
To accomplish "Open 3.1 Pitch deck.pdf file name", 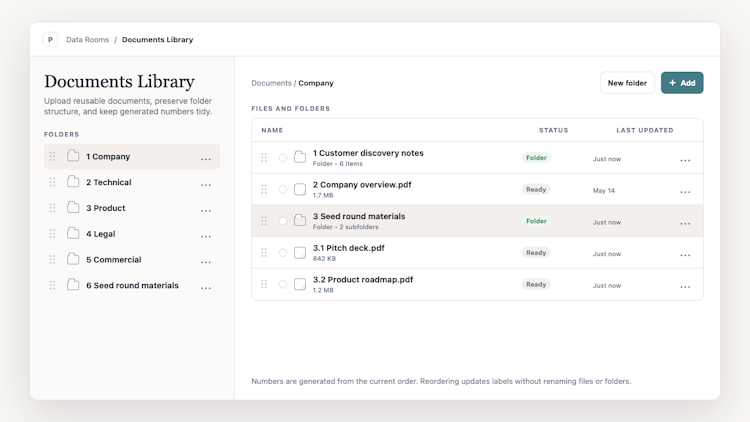I will click(x=349, y=248).
